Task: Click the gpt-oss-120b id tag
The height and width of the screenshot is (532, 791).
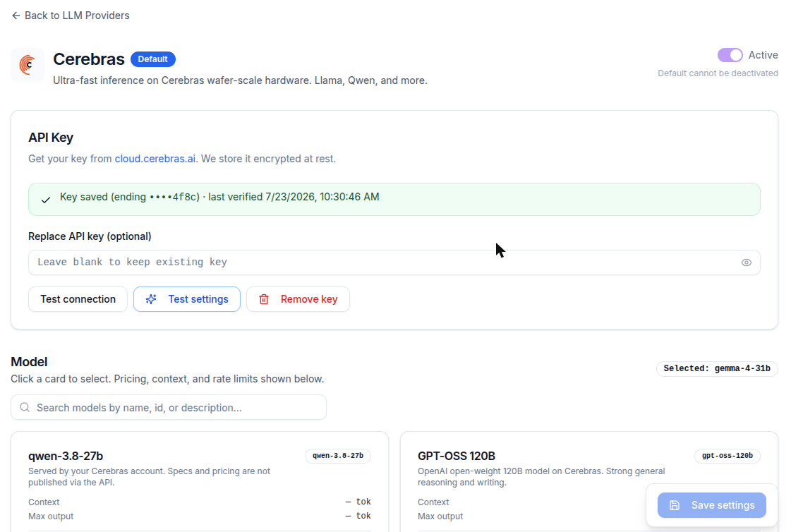Action: [x=727, y=456]
